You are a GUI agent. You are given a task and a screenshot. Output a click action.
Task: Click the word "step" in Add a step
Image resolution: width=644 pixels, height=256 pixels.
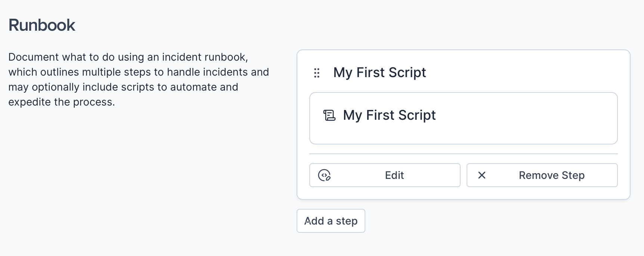[347, 221]
